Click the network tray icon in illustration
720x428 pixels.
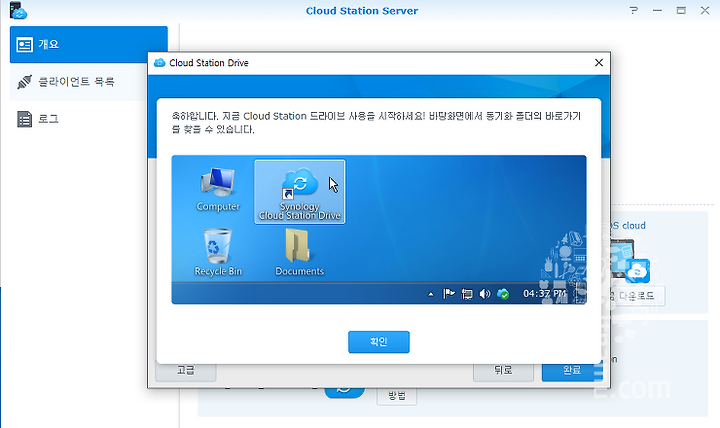point(467,294)
